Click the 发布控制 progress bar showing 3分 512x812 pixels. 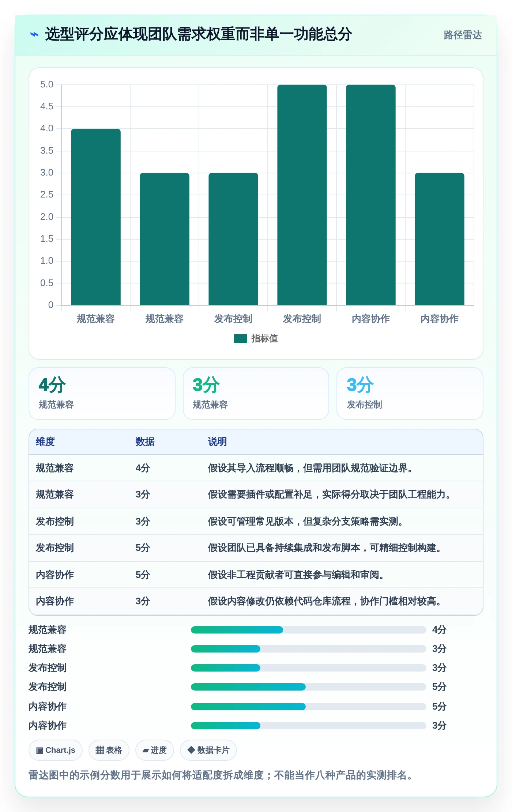(x=309, y=668)
